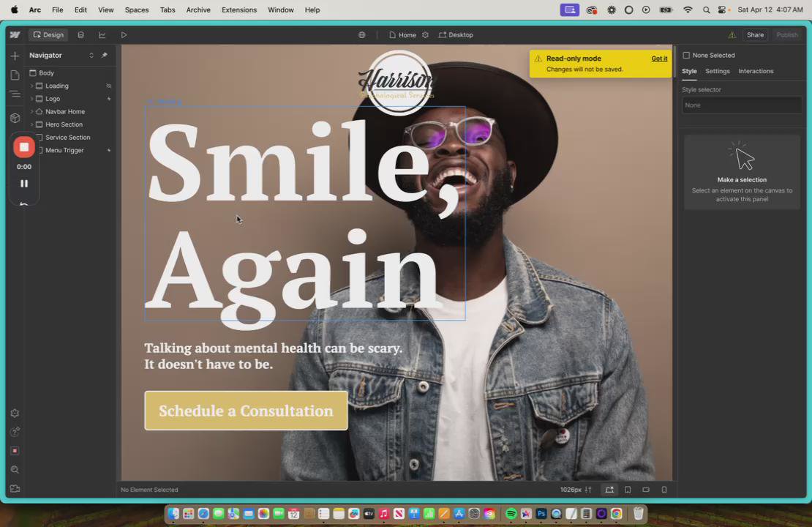
Task: Expand the Hero Section tree item
Action: pos(31,124)
